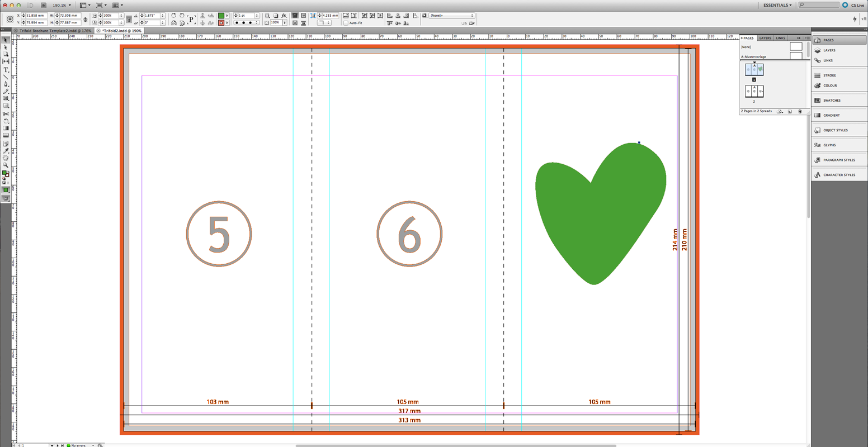Open object style [None]+ dropdown
Screen dimensions: 868x447
452,16
